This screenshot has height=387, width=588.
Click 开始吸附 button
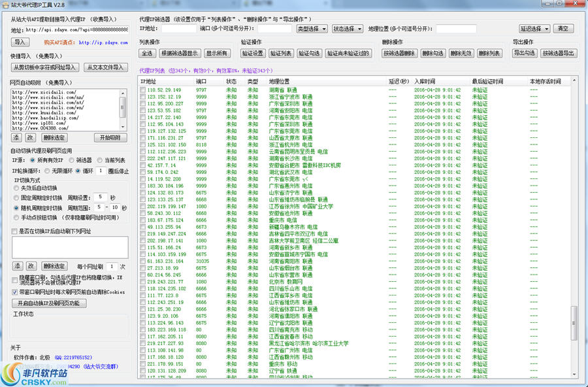point(110,138)
